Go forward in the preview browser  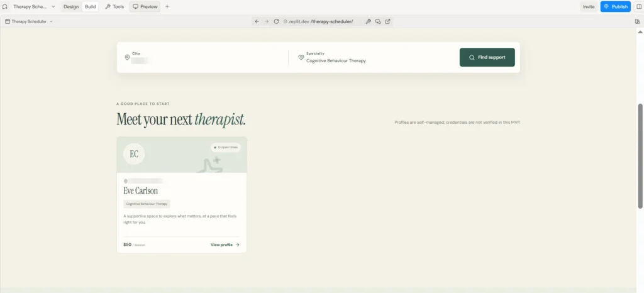267,21
